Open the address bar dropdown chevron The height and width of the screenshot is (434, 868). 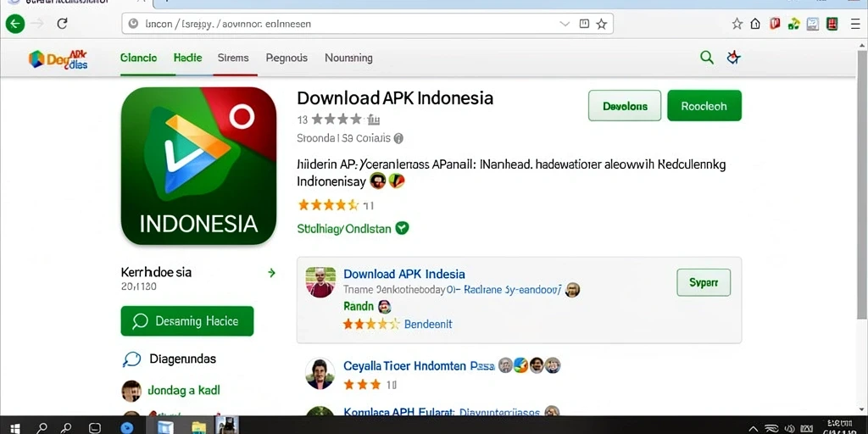[565, 24]
